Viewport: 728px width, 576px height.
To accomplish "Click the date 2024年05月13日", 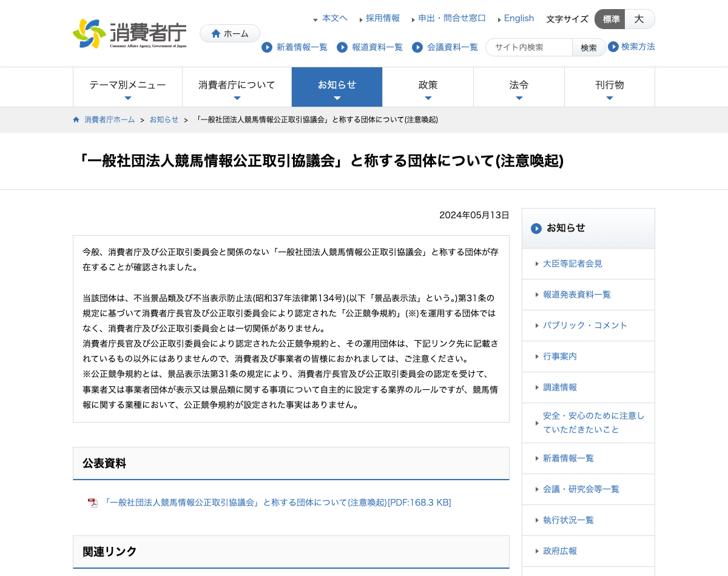I will [474, 215].
